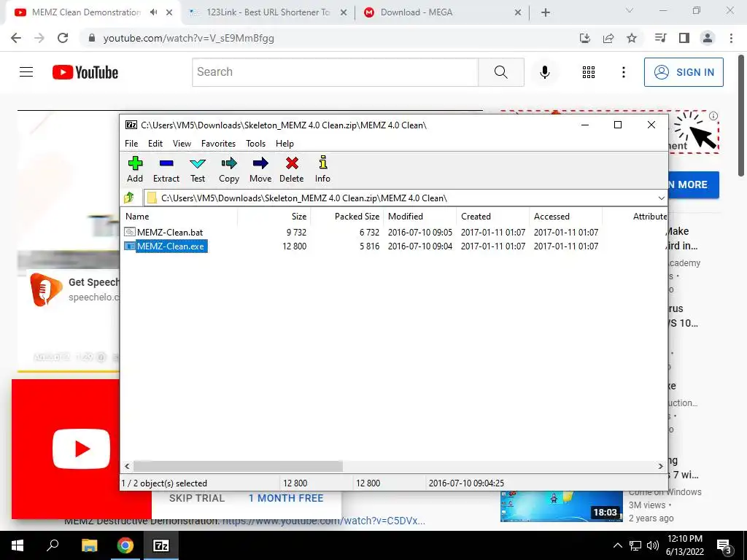
Task: Go up one folder level in 7-Zip
Action: 129,198
